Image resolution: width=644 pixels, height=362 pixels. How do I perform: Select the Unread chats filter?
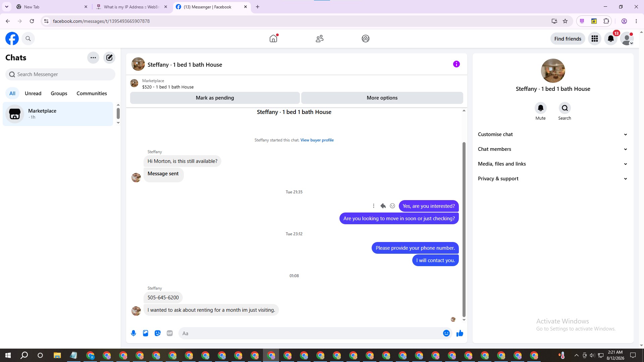coord(33,94)
